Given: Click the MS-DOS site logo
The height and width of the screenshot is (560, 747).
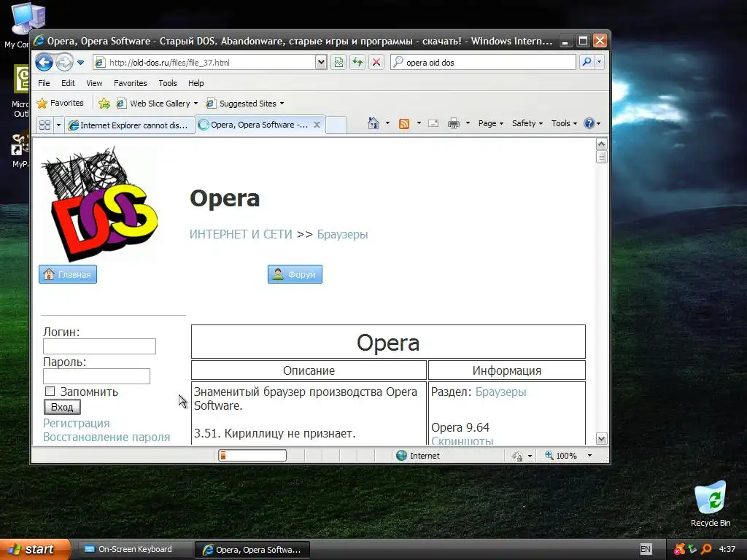Looking at the screenshot, I should point(99,204).
